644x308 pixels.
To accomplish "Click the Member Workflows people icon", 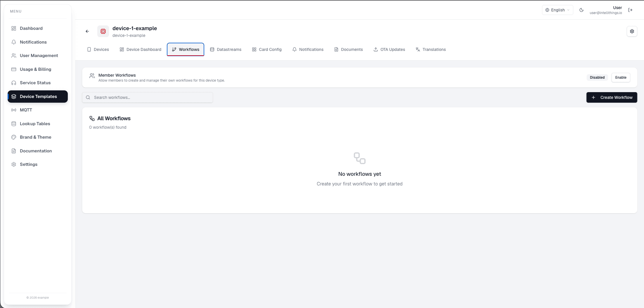I will pos(92,76).
